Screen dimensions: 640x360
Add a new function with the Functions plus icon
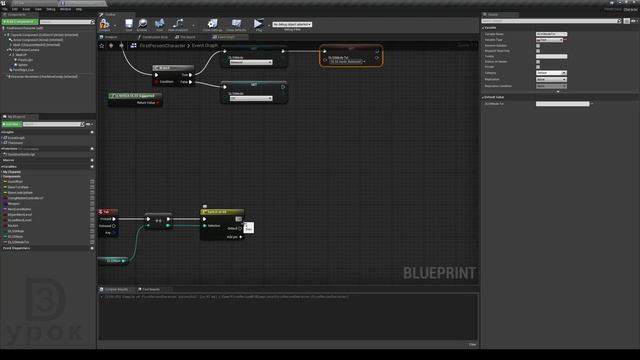pyautogui.click(x=92, y=149)
